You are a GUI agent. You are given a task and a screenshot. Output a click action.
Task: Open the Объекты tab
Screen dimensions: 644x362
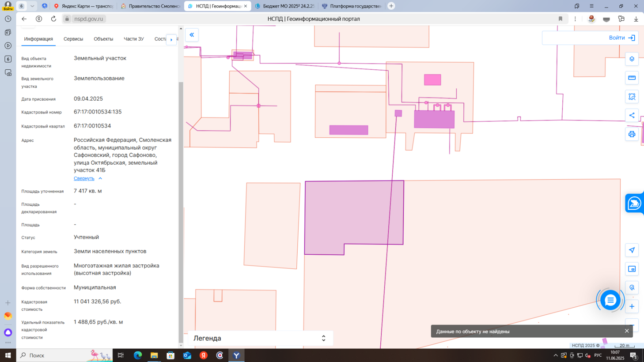pyautogui.click(x=103, y=39)
